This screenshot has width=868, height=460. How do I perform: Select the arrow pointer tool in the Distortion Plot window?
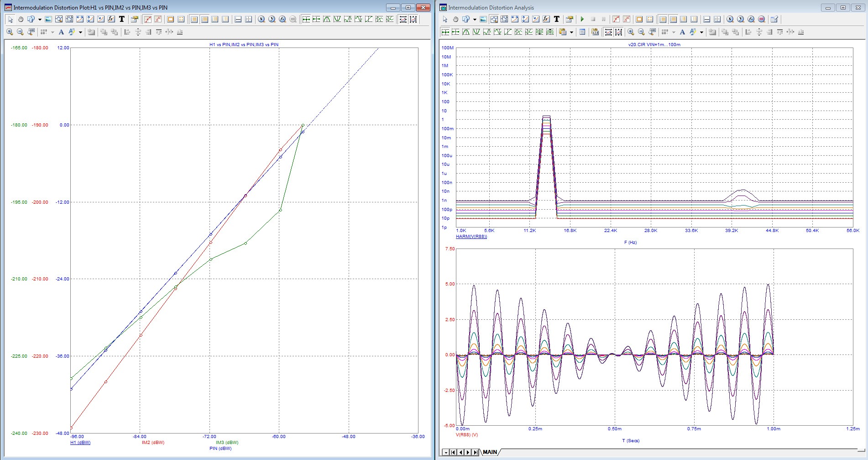point(10,19)
